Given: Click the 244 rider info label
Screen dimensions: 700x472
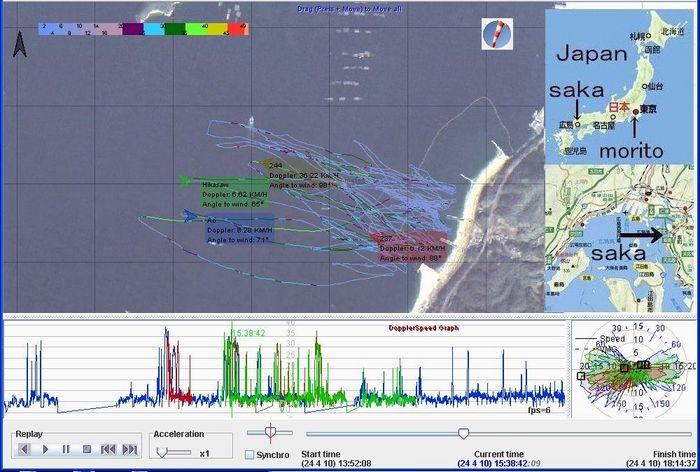Looking at the screenshot, I should 275,165.
